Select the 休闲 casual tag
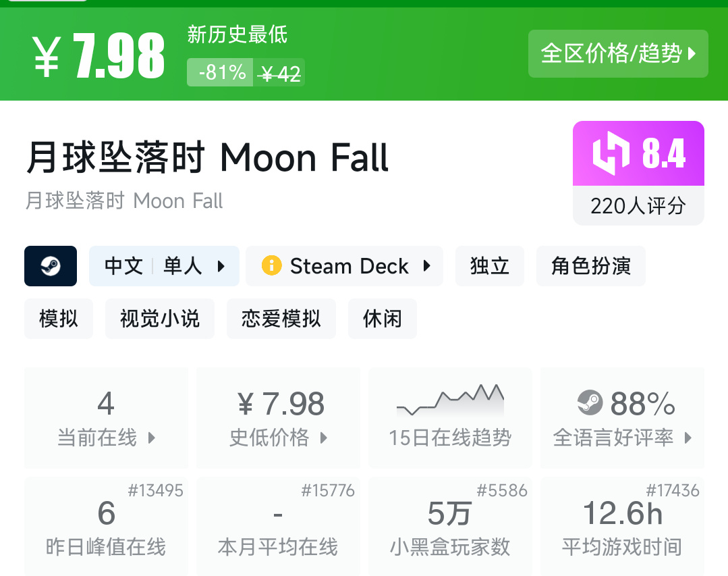Image resolution: width=728 pixels, height=576 pixels. point(383,319)
